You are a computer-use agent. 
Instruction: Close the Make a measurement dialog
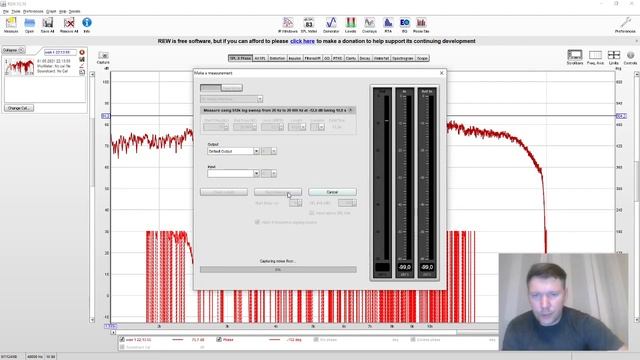point(441,73)
